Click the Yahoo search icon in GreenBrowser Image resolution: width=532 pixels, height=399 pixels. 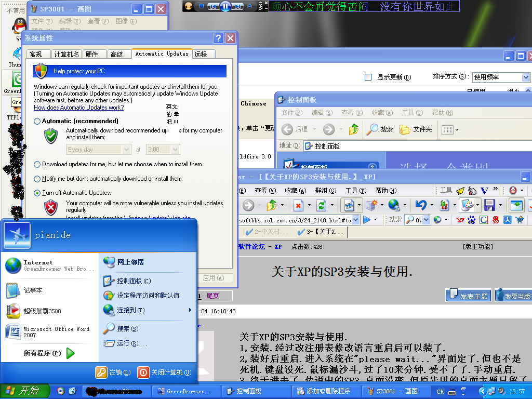click(x=460, y=220)
